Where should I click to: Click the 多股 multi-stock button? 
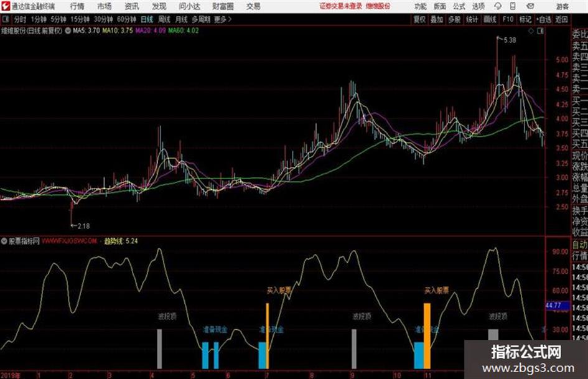454,19
